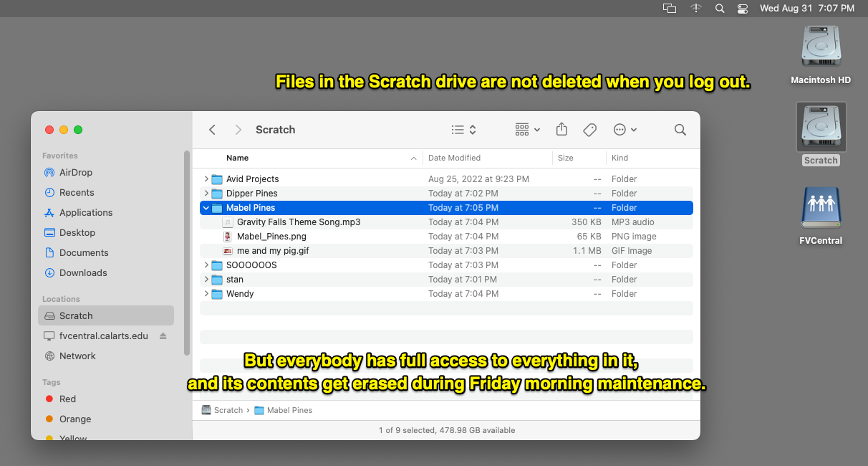
Task: Click the Finder search magnifier icon
Action: tap(680, 130)
